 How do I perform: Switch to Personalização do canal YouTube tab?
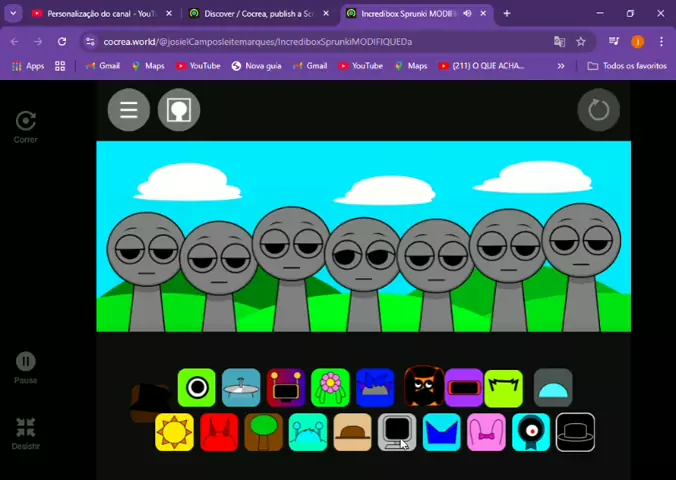[x=96, y=14]
